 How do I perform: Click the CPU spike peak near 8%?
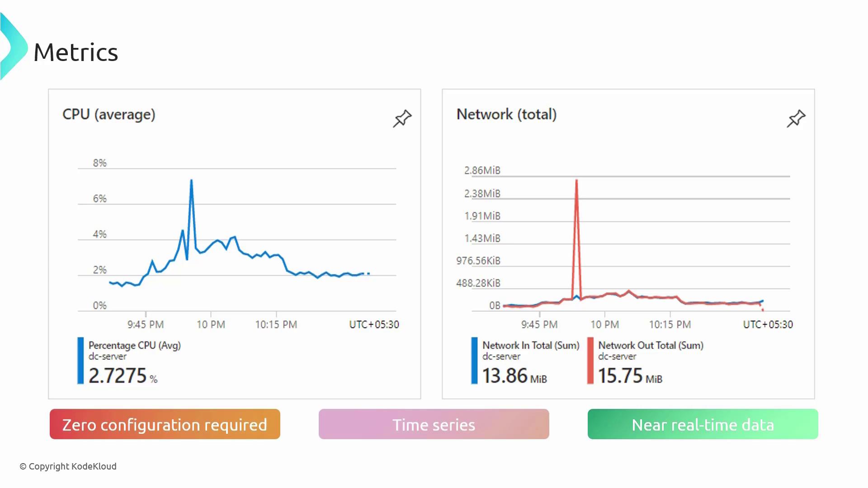click(x=191, y=181)
